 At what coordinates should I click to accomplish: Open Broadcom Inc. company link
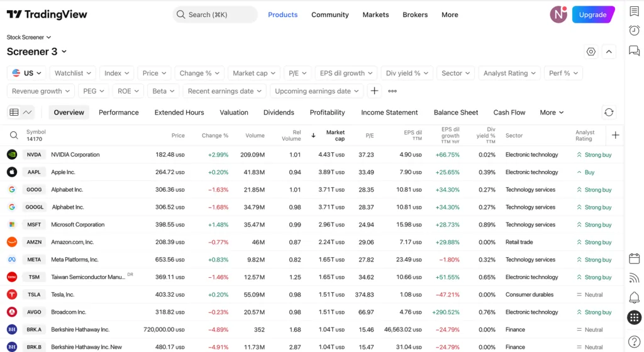tap(69, 312)
